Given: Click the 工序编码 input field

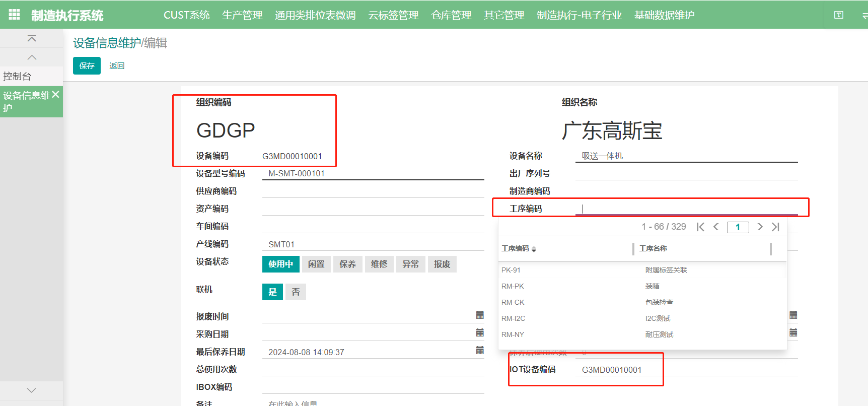Looking at the screenshot, I should pyautogui.click(x=687, y=208).
